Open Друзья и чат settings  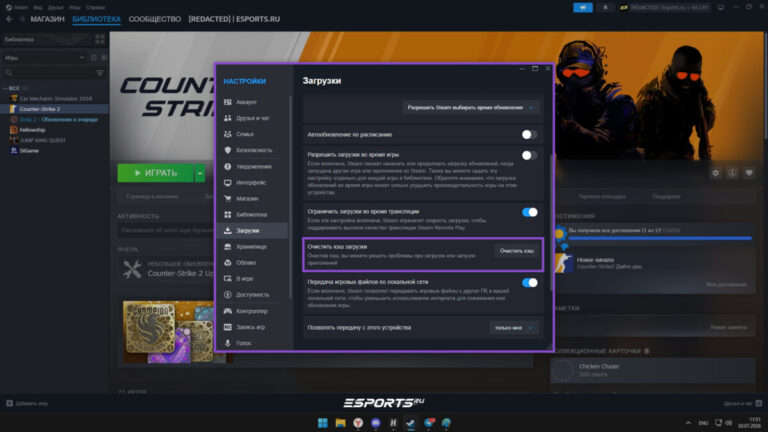tap(252, 118)
